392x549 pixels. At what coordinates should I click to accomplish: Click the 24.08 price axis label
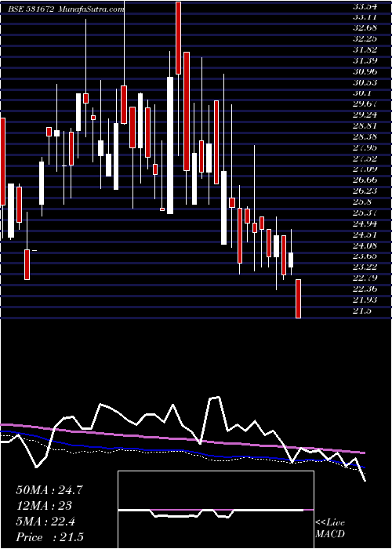pyautogui.click(x=365, y=245)
